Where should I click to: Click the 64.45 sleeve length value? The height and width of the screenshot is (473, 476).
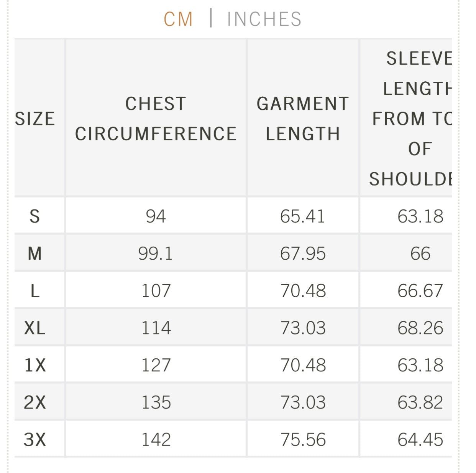(420, 439)
